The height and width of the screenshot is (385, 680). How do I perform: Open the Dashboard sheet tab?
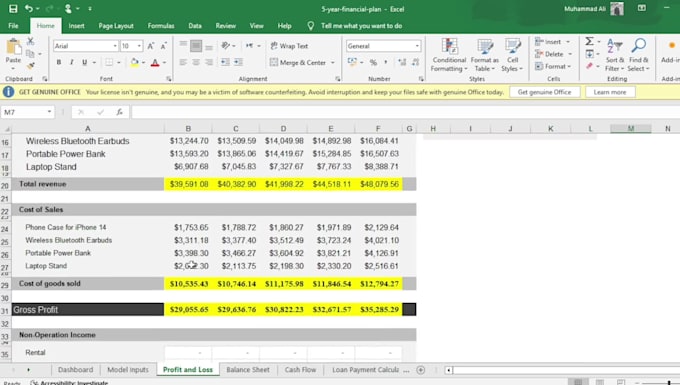75,370
